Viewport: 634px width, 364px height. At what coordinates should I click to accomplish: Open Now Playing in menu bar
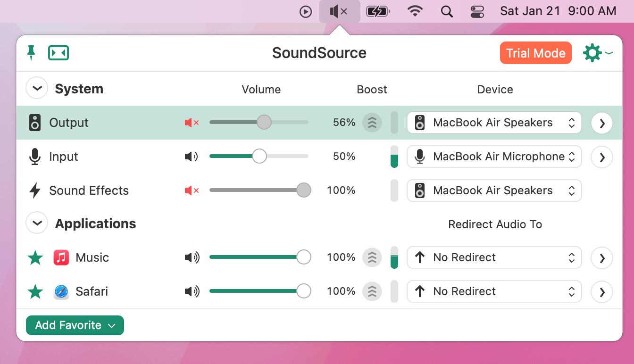[x=306, y=12]
